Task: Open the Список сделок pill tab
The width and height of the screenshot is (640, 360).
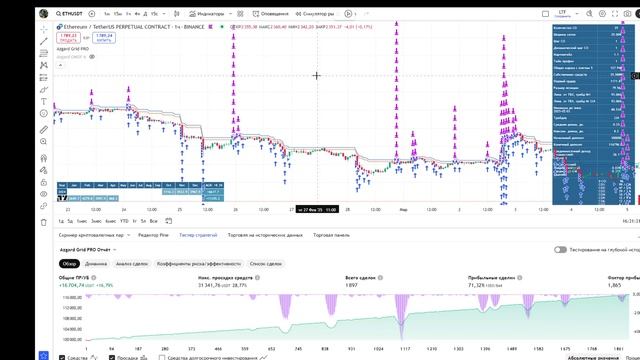Action: coord(266,264)
